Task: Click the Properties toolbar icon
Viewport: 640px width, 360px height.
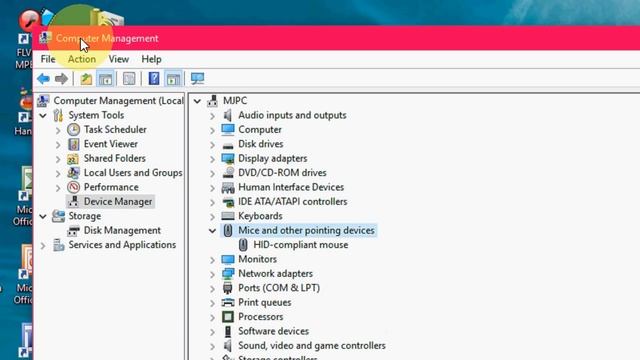Action: pos(129,78)
